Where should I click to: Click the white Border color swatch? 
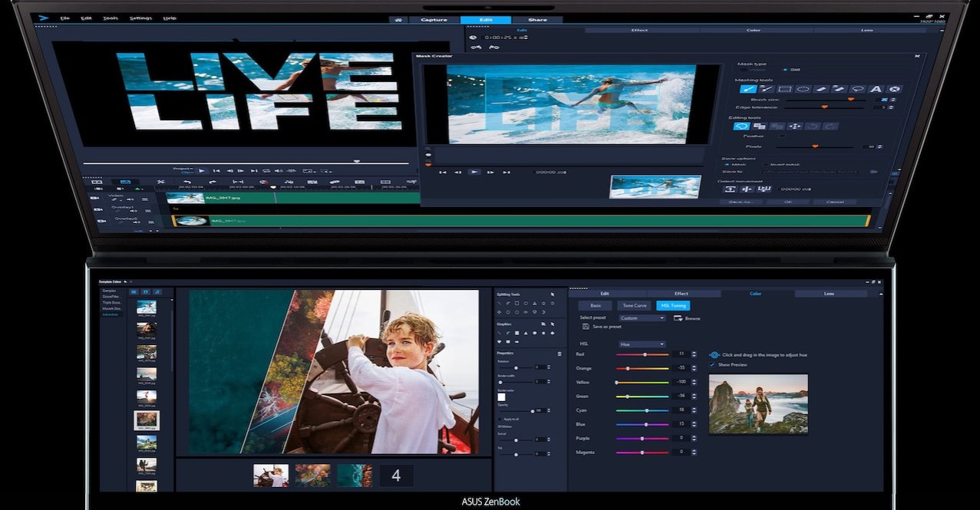coord(502,397)
